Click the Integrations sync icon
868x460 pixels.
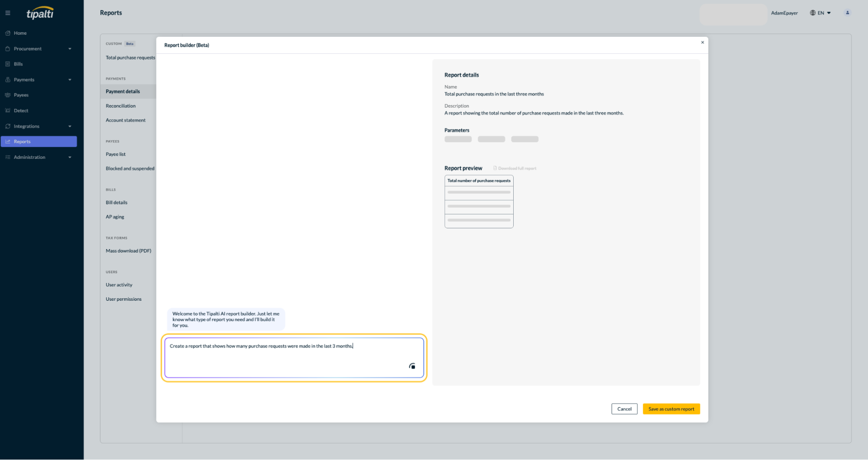pyautogui.click(x=8, y=126)
